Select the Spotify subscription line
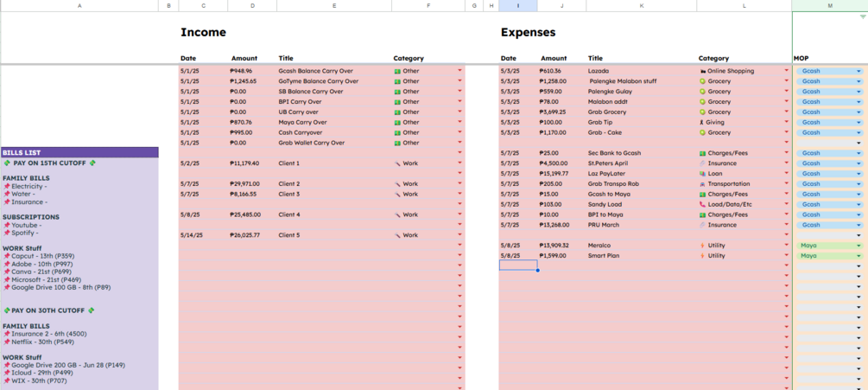The width and height of the screenshot is (868, 390). coord(21,233)
